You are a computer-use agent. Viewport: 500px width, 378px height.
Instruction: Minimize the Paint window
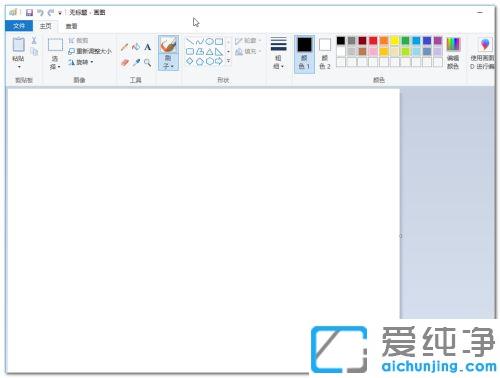click(480, 13)
